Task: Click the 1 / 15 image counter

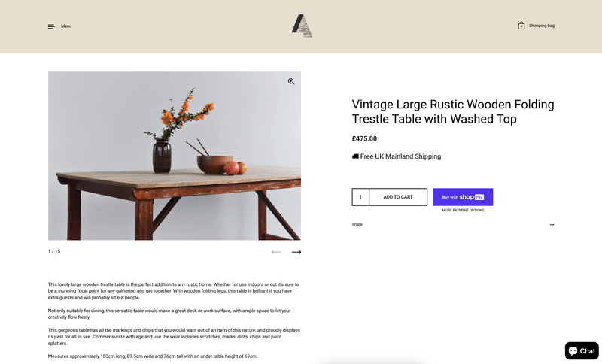Action: point(54,251)
